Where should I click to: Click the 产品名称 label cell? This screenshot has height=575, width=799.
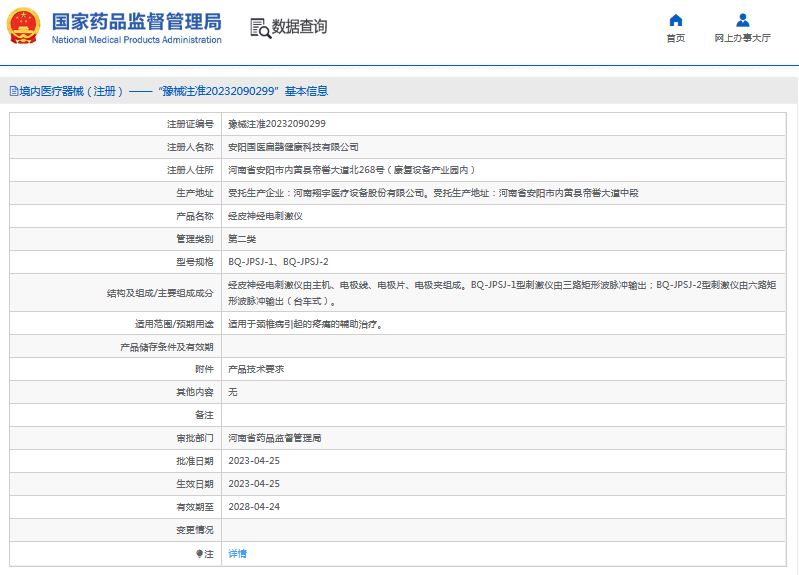click(116, 216)
